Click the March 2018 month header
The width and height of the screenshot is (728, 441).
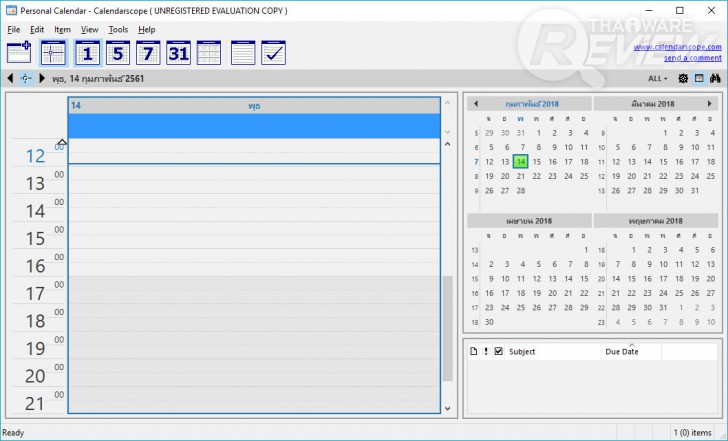click(x=653, y=104)
